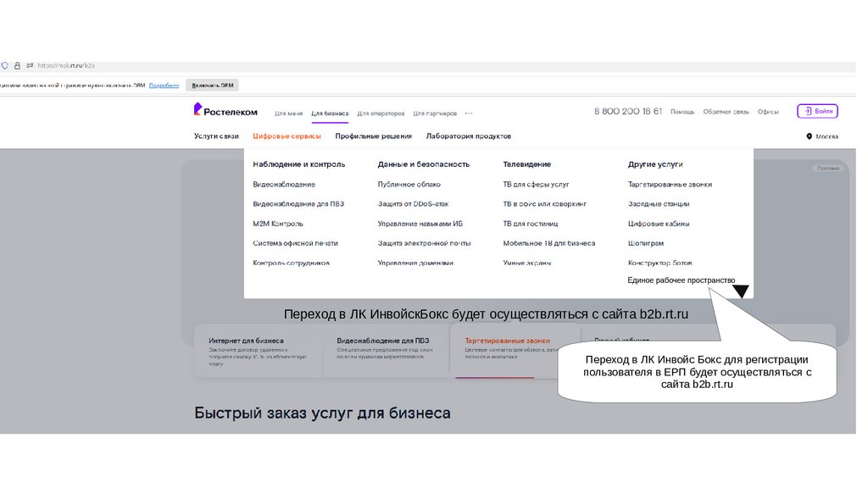The height and width of the screenshot is (488, 868).
Task: Switch to Для меня tab
Action: [x=288, y=114]
